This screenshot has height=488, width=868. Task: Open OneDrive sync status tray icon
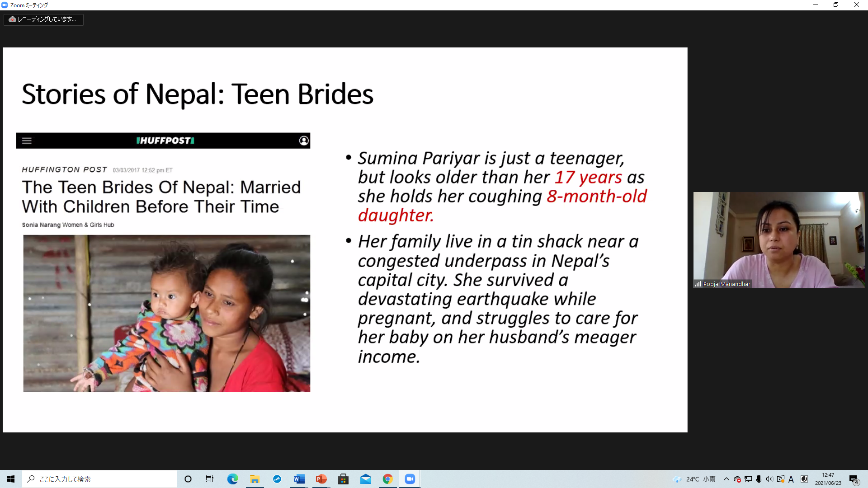pyautogui.click(x=737, y=479)
